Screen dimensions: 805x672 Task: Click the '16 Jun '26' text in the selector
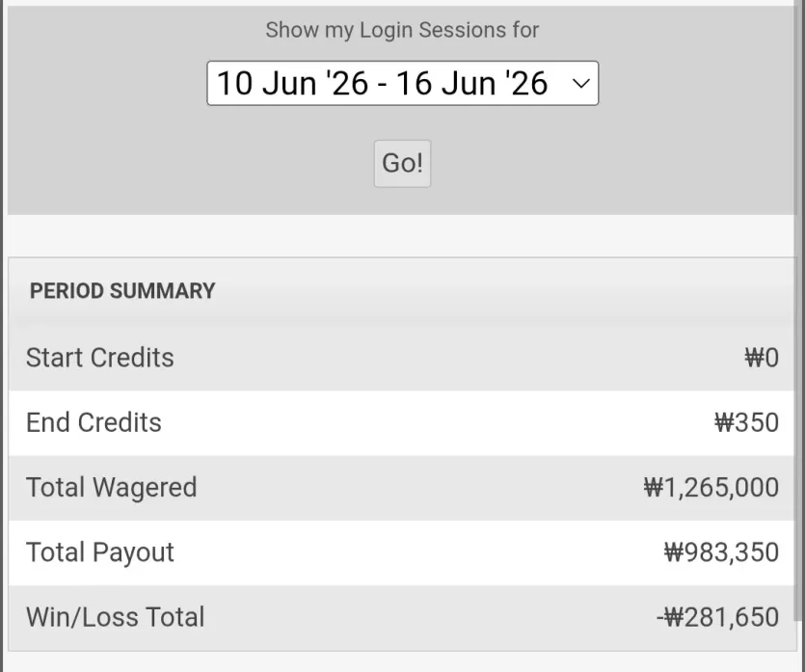click(471, 83)
